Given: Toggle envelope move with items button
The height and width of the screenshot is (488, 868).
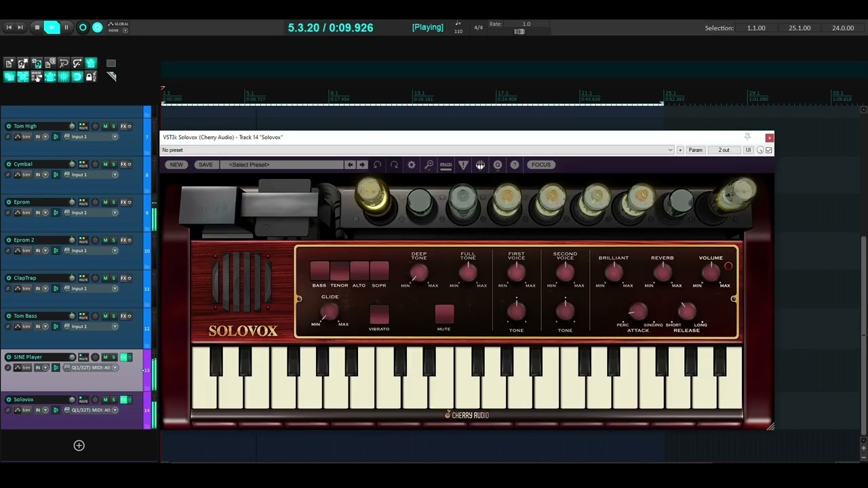Looking at the screenshot, I should [x=50, y=77].
